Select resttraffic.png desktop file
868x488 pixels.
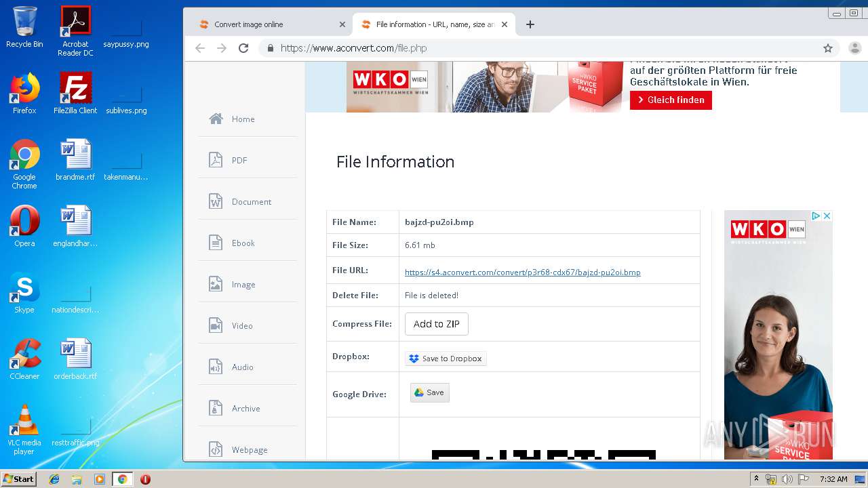click(x=75, y=432)
